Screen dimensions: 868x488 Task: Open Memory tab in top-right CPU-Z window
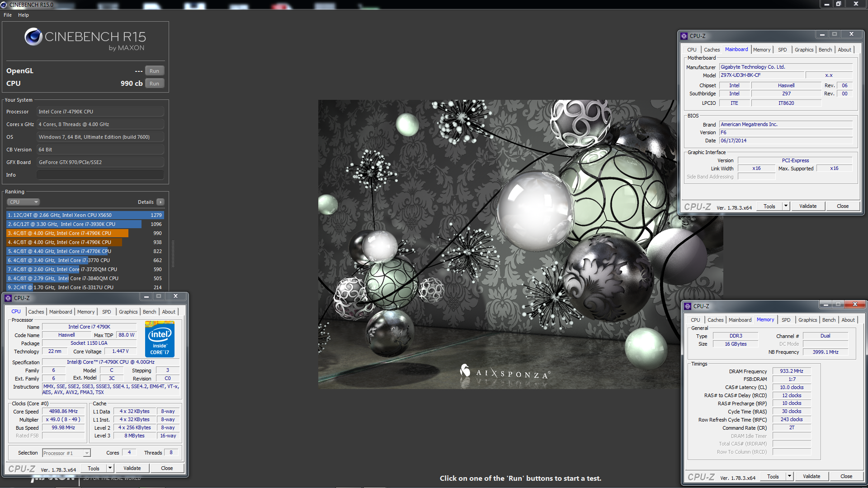tap(762, 50)
